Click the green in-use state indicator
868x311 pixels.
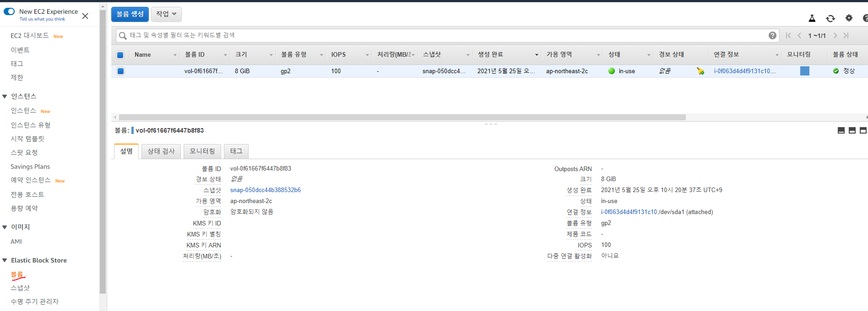(x=612, y=71)
